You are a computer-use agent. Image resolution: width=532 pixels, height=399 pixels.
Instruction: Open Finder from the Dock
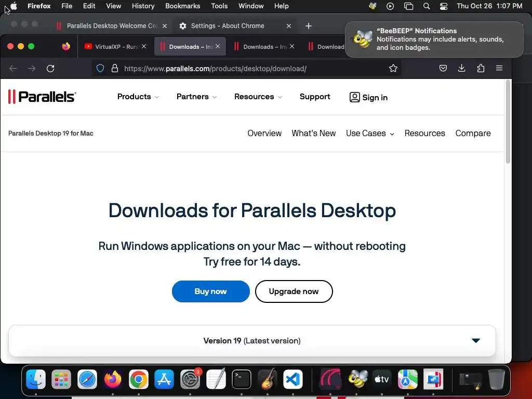(36, 379)
